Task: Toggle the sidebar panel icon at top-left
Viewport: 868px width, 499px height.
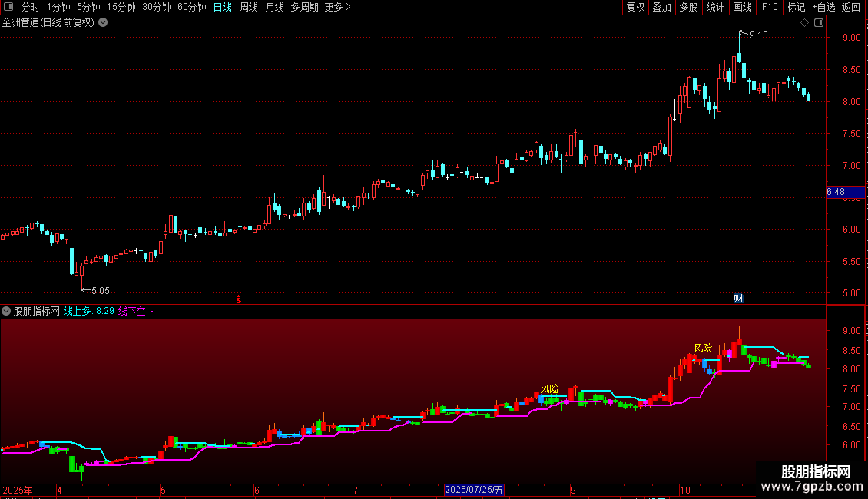Action: pos(8,7)
